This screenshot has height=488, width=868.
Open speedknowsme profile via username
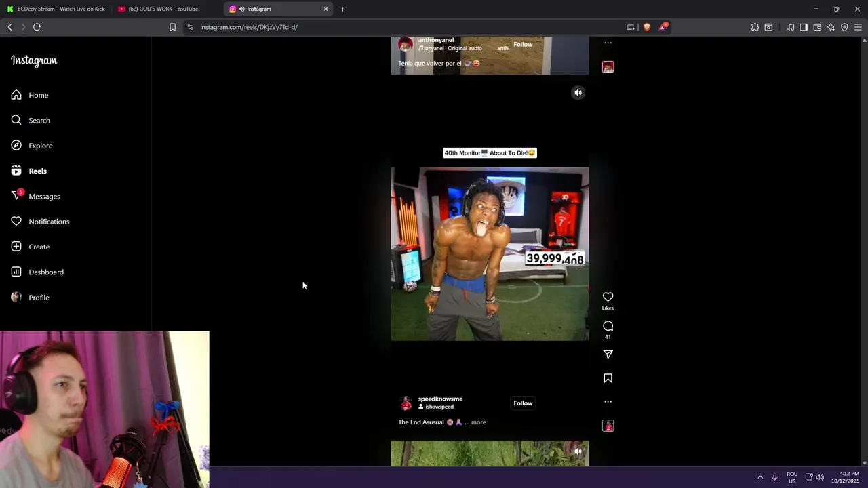[440, 399]
